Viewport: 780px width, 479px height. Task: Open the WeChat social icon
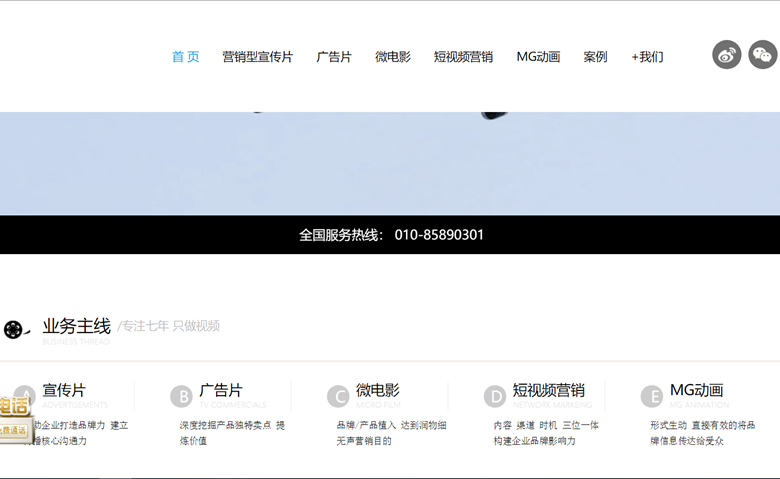coord(763,55)
